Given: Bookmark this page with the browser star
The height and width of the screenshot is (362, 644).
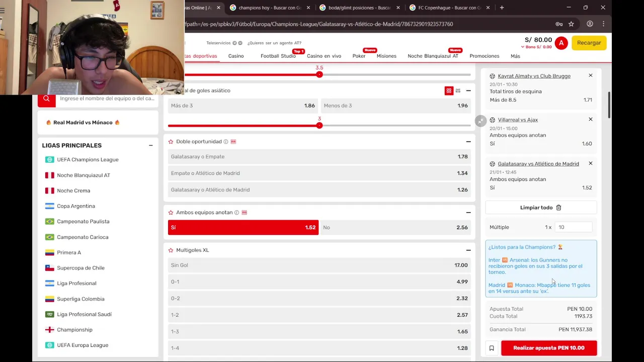Looking at the screenshot, I should pos(571,24).
